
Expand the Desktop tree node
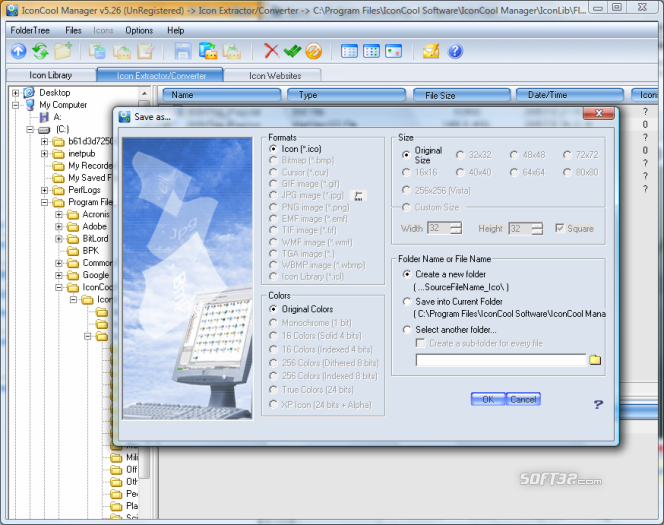click(16, 93)
